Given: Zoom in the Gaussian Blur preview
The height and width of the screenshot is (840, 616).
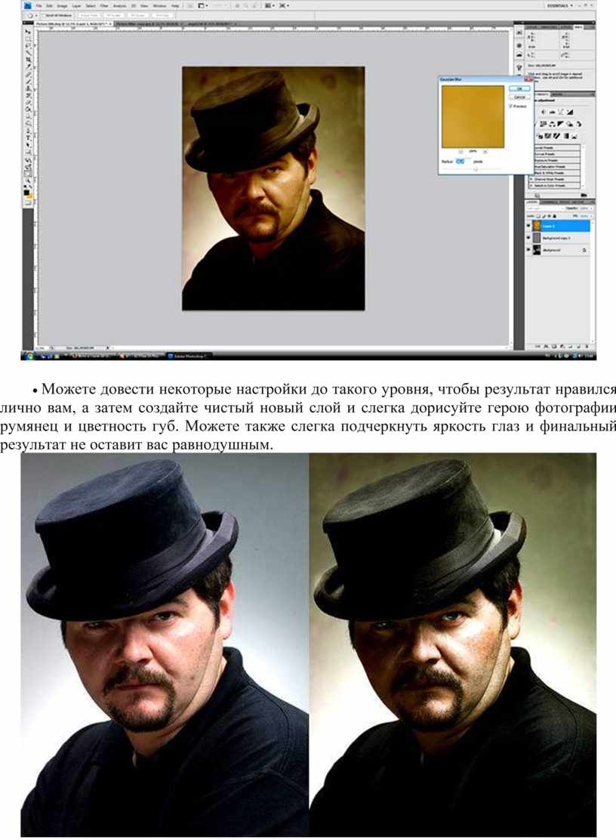Looking at the screenshot, I should click(485, 152).
